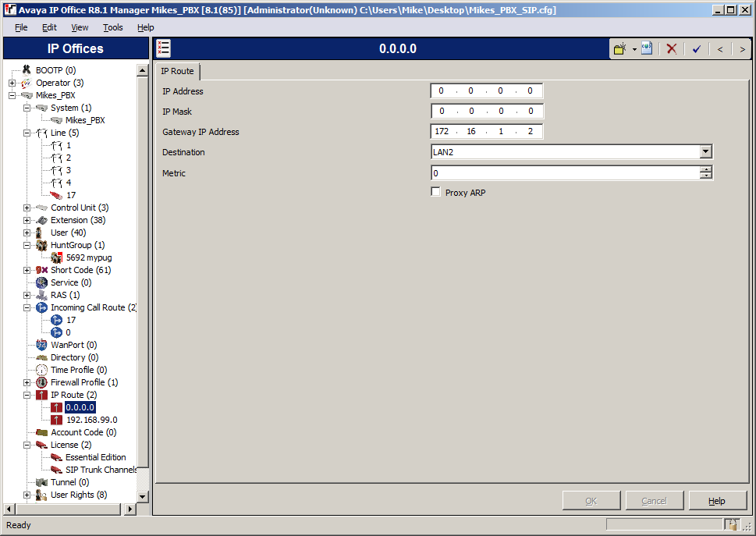
Task: Click the Operator node icon
Action: [27, 83]
